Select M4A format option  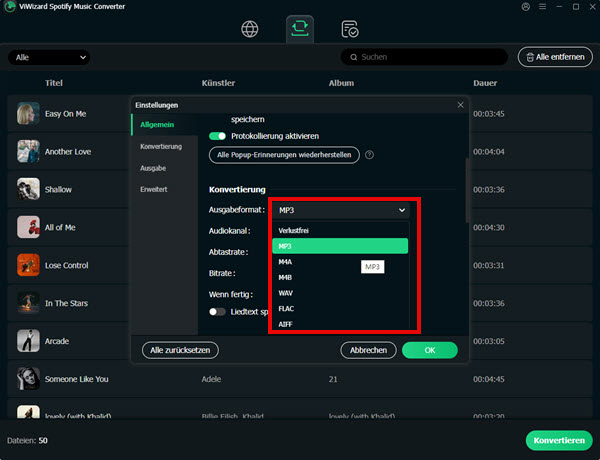pyautogui.click(x=340, y=262)
